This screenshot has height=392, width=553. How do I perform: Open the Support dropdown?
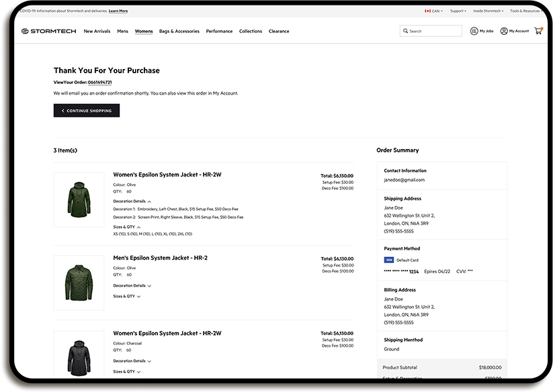[458, 10]
